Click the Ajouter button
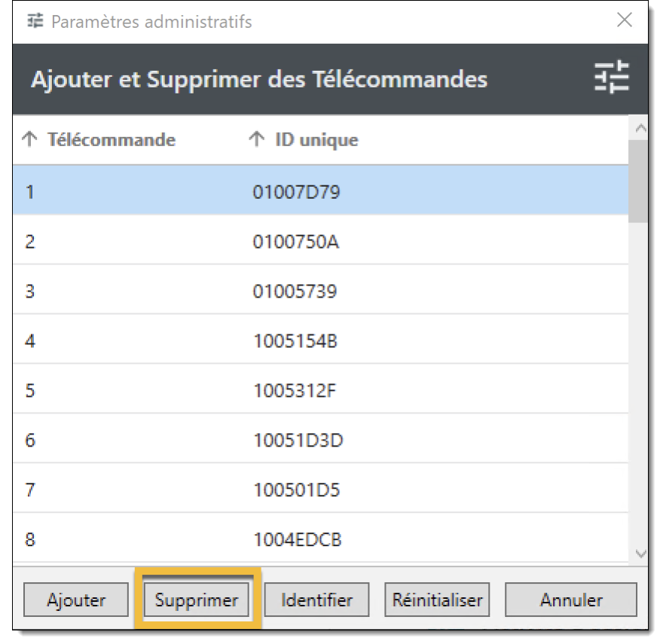660x644 pixels. tap(76, 600)
